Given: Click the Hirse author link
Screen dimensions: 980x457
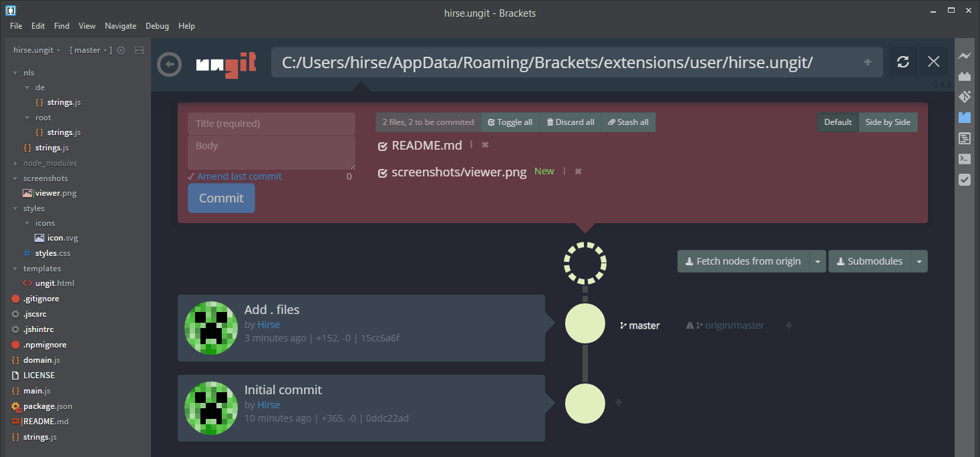Looking at the screenshot, I should 269,324.
